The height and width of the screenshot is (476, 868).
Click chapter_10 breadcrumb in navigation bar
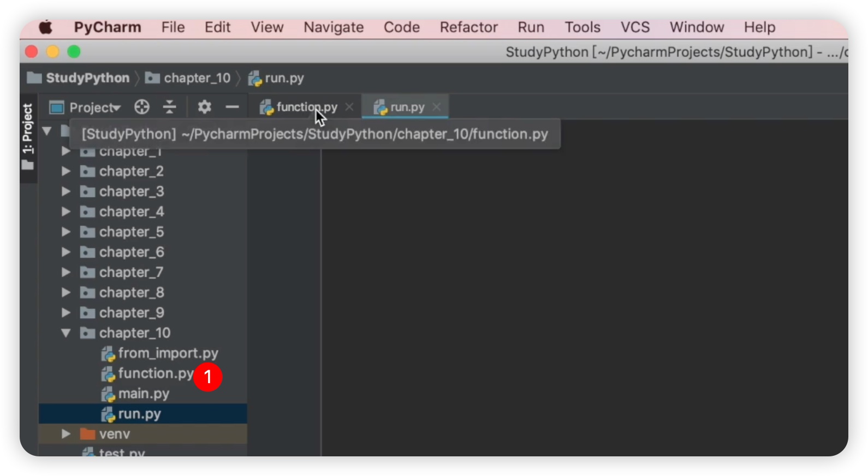pos(188,78)
